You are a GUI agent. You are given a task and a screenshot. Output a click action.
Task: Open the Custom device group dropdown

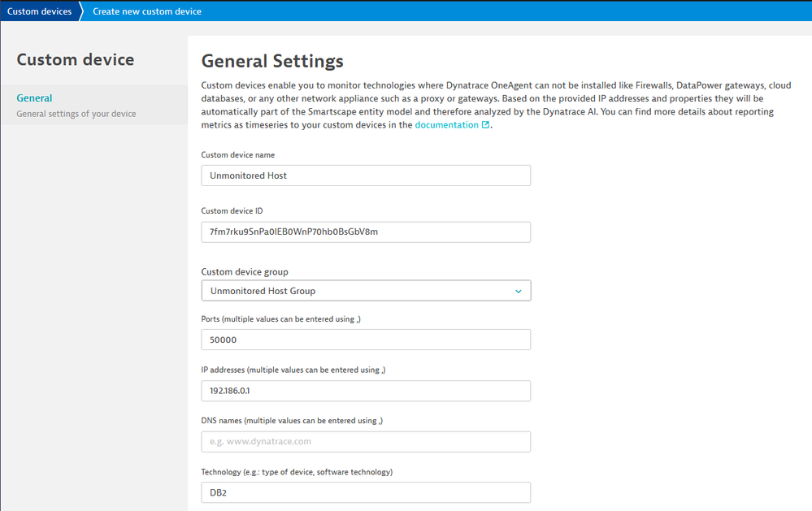(x=365, y=291)
